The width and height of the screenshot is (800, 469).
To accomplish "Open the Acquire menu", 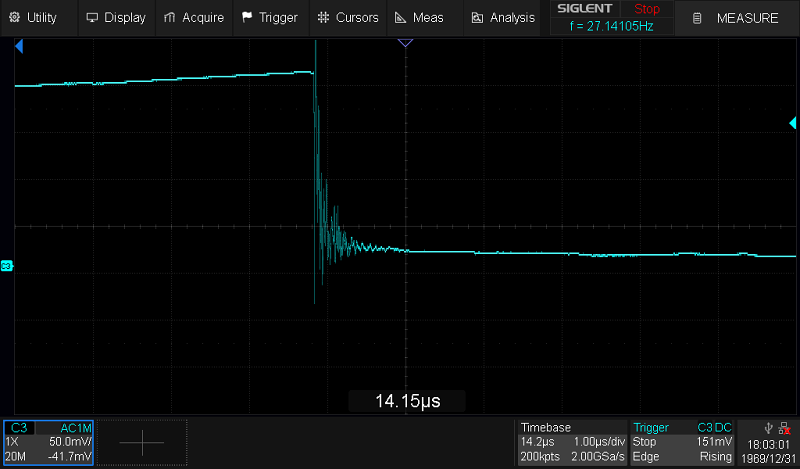I will tap(194, 18).
